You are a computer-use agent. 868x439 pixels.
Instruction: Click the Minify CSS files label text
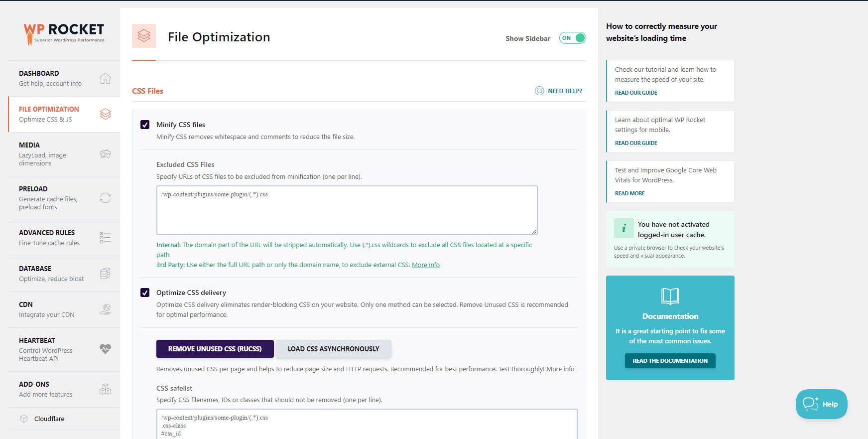click(181, 125)
